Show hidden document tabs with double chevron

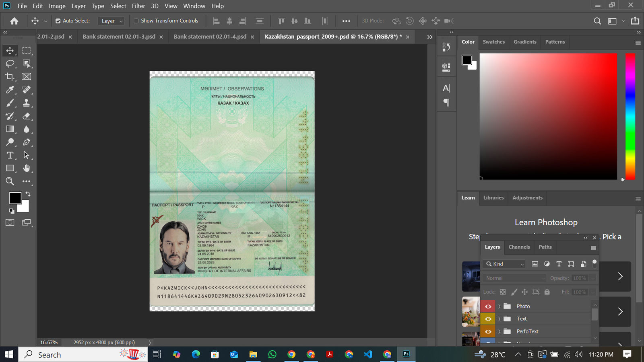(430, 37)
